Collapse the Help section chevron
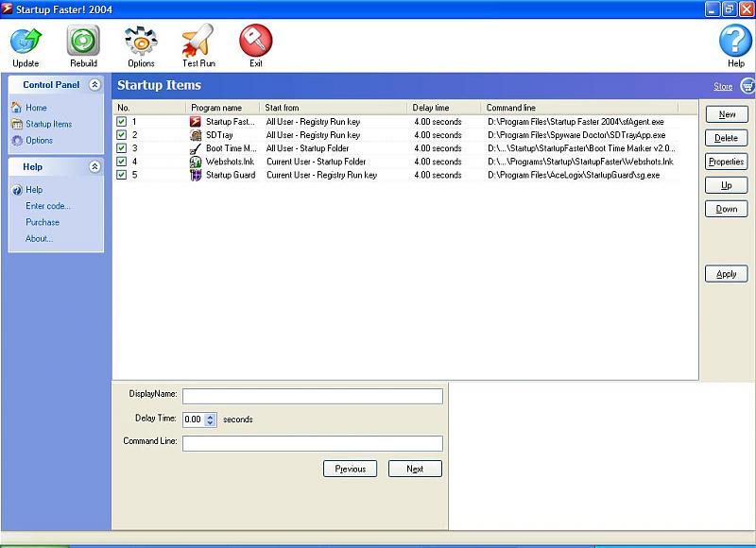This screenshot has height=548, width=756. (x=95, y=166)
